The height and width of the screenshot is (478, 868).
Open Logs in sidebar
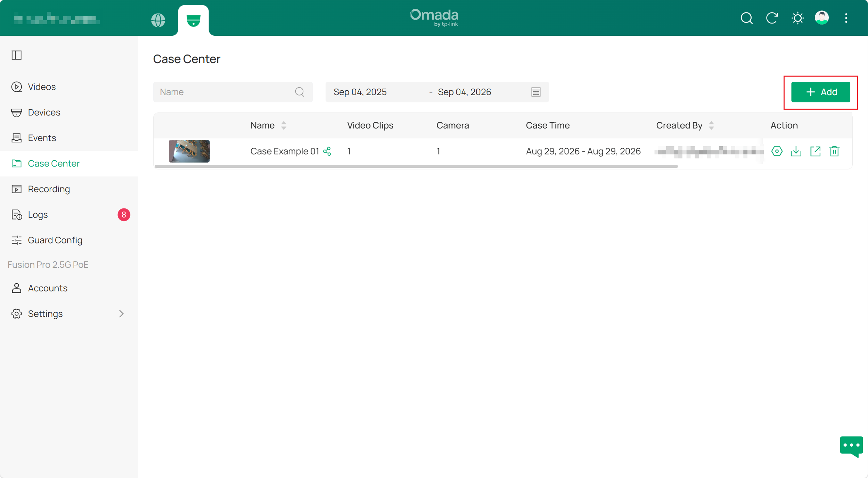tap(69, 215)
